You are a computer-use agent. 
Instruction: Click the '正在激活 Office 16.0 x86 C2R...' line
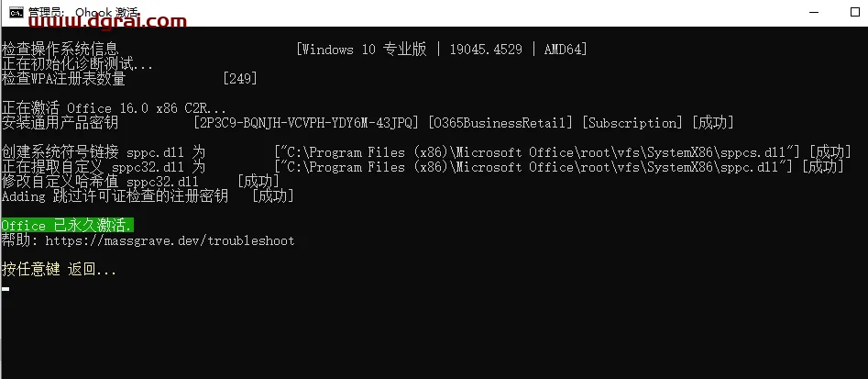tap(114, 108)
